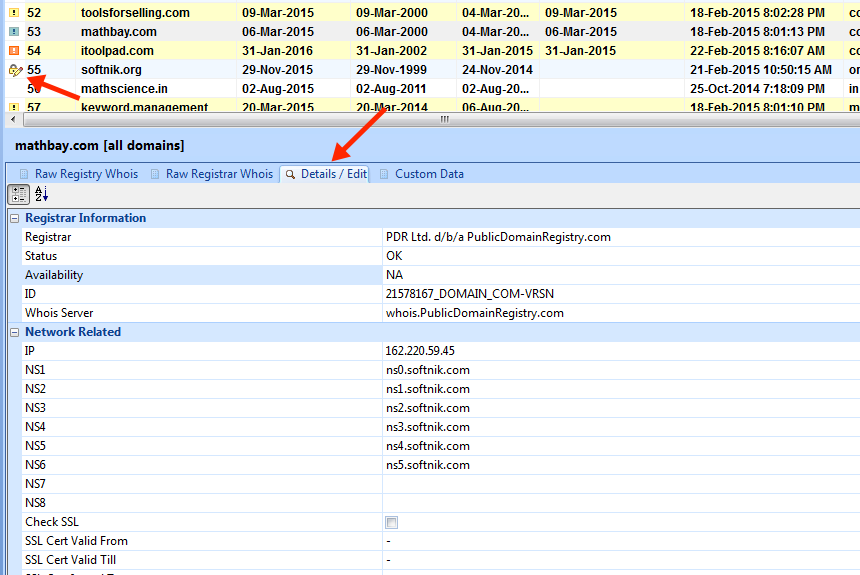This screenshot has height=575, width=860.
Task: Click expiry date 31-Jan-2016 for itoolpad.com
Action: click(x=278, y=51)
